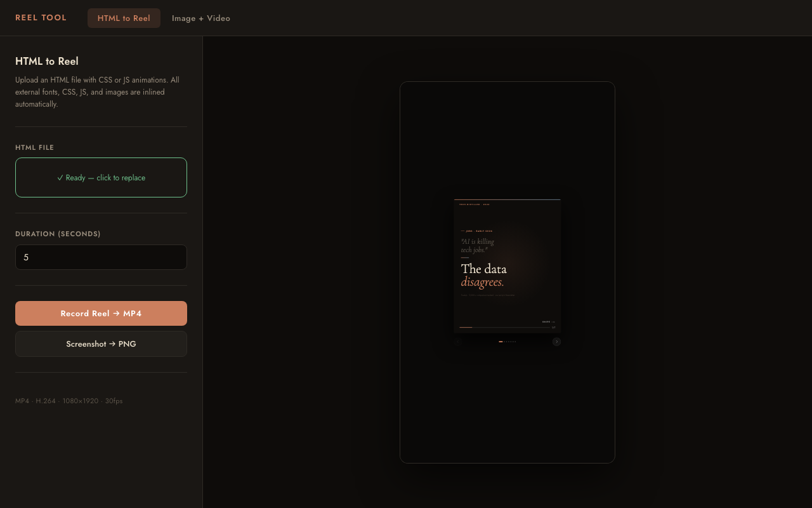The height and width of the screenshot is (508, 812).
Task: Switch to the HTML to Reel tab
Action: 124,18
